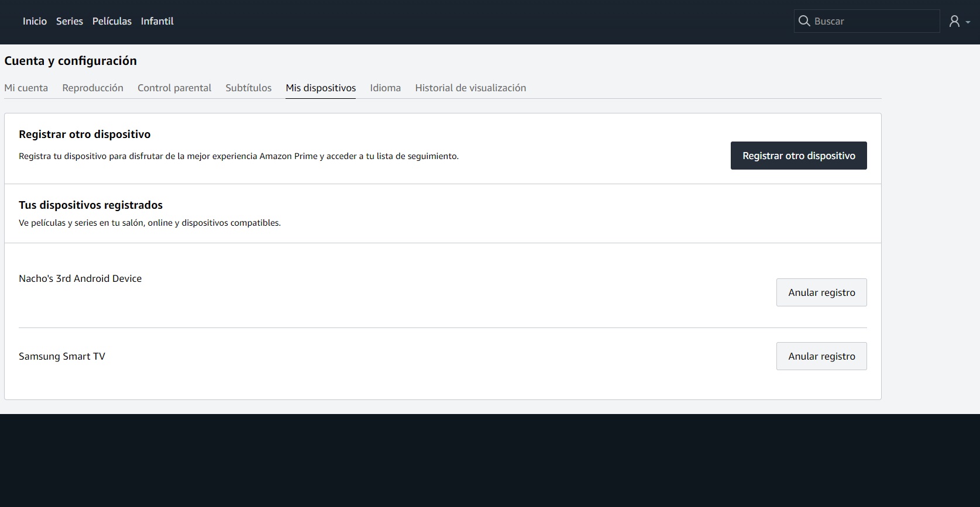Click the Samsung Smart TV device name
This screenshot has height=507, width=980.
tap(62, 356)
